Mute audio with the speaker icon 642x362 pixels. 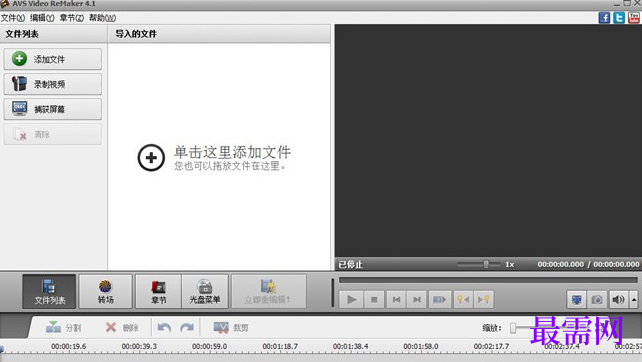[618, 300]
